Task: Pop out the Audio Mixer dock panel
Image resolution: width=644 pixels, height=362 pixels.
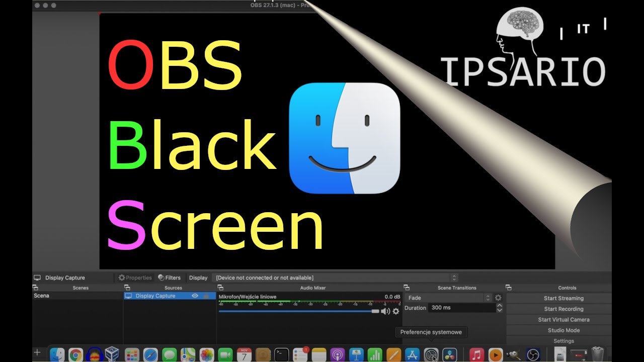Action: (x=220, y=288)
